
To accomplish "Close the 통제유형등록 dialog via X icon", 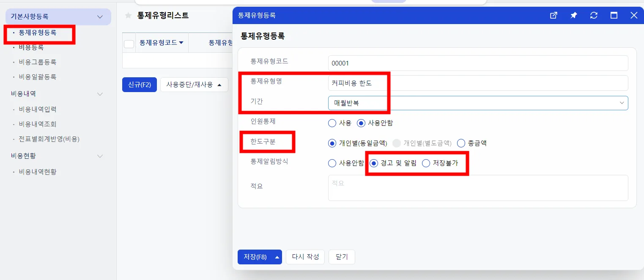I will (x=634, y=15).
